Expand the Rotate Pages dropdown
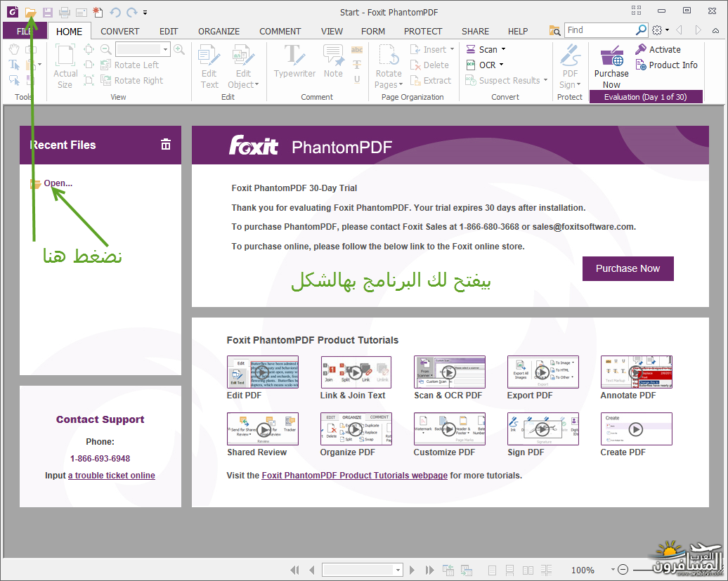The image size is (728, 581). click(401, 84)
